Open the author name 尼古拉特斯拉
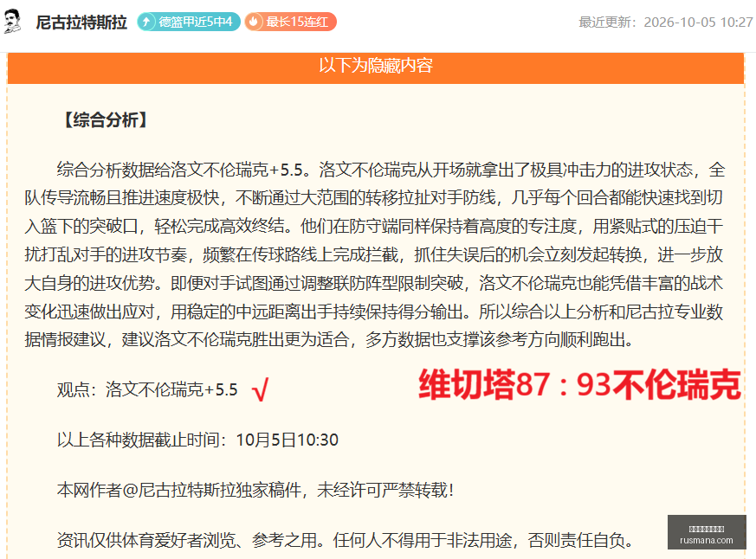The image size is (756, 559). coord(81,22)
